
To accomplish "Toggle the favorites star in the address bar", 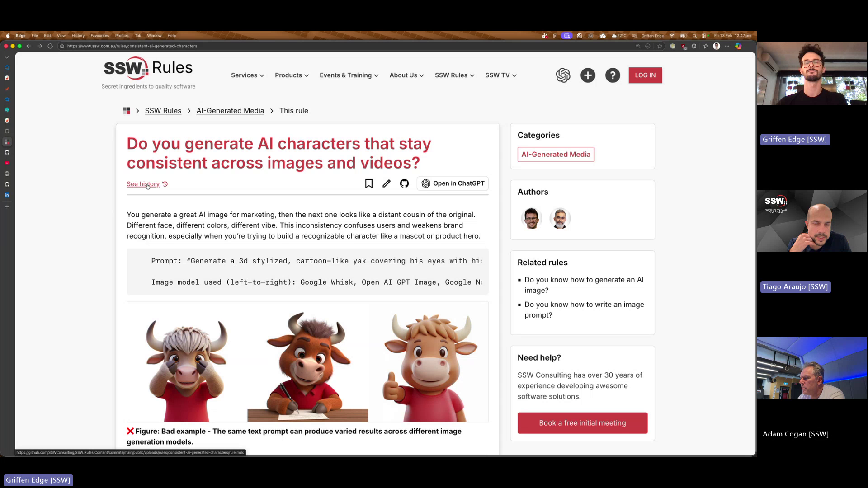I will point(660,46).
